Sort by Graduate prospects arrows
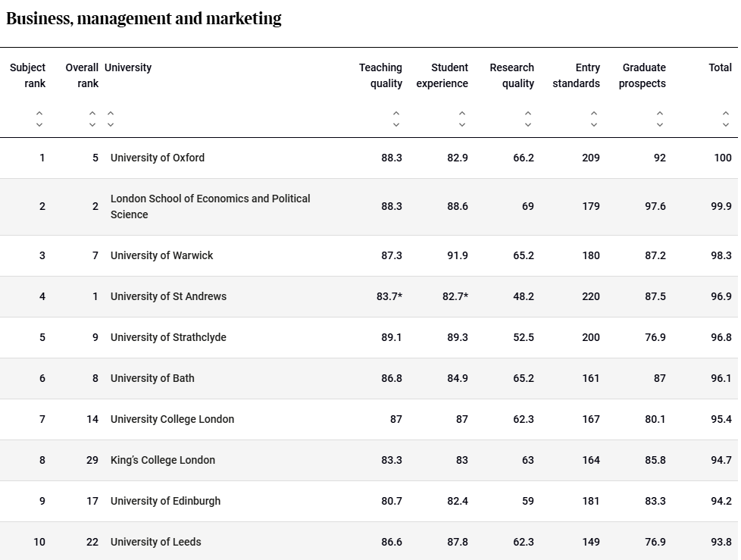This screenshot has width=741, height=560. 660,119
